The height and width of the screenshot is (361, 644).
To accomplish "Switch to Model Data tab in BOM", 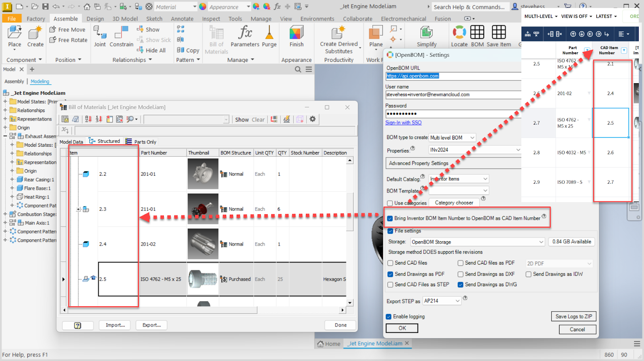I will [71, 142].
